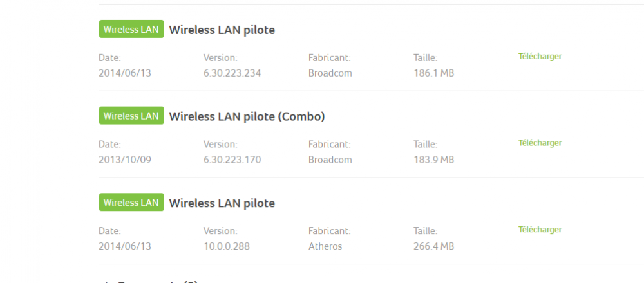Click the Atheros manufacturer name
Viewport: 644px width, 283px height.
[325, 246]
